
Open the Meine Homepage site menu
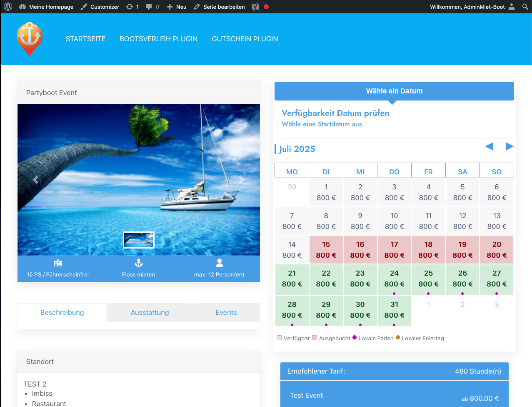(x=46, y=7)
